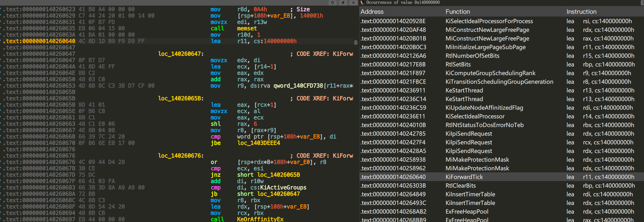Viewport: 644px width, 222px height.
Task: Click the loc_14026065B jump target on the jnz line
Action: (279, 175)
